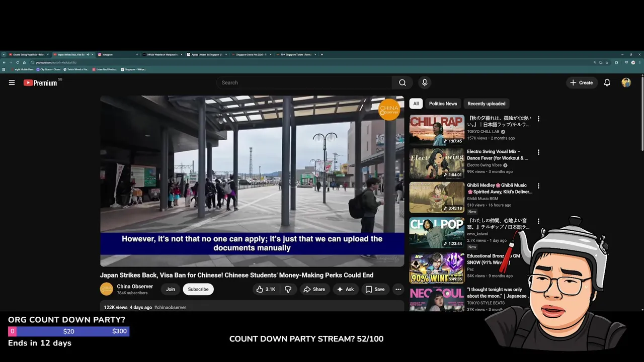This screenshot has width=644, height=362.
Task: Open the Create button
Action: tap(581, 82)
